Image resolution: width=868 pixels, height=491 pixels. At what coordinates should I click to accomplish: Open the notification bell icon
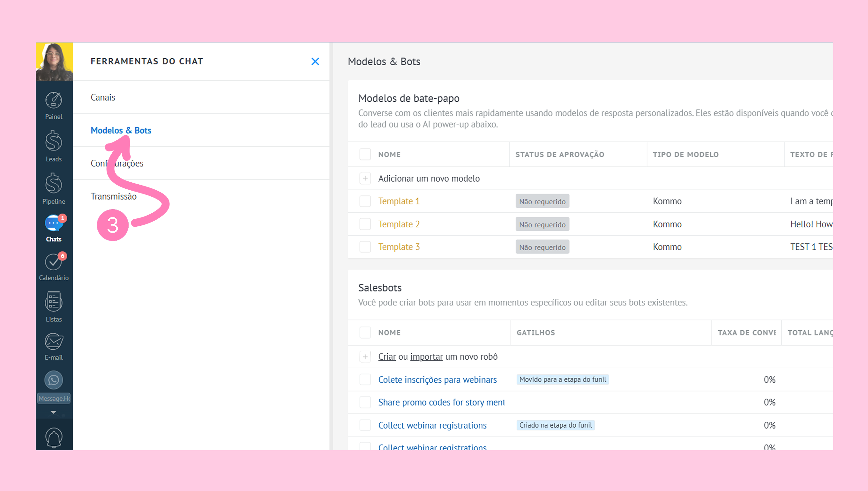point(54,438)
